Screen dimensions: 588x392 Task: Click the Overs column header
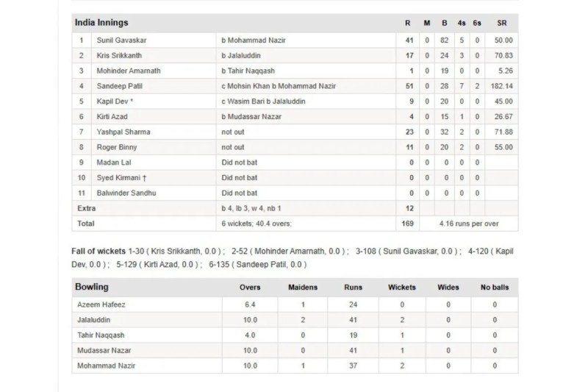(250, 287)
